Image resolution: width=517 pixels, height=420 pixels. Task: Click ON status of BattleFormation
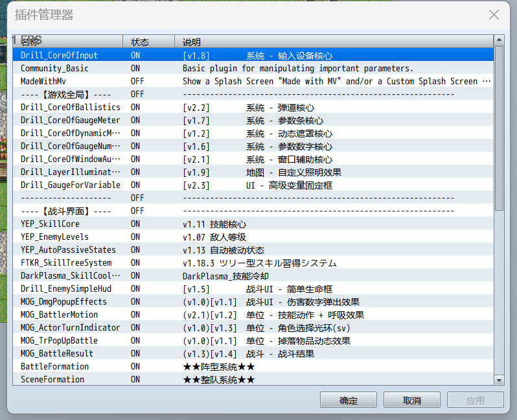[x=135, y=366]
